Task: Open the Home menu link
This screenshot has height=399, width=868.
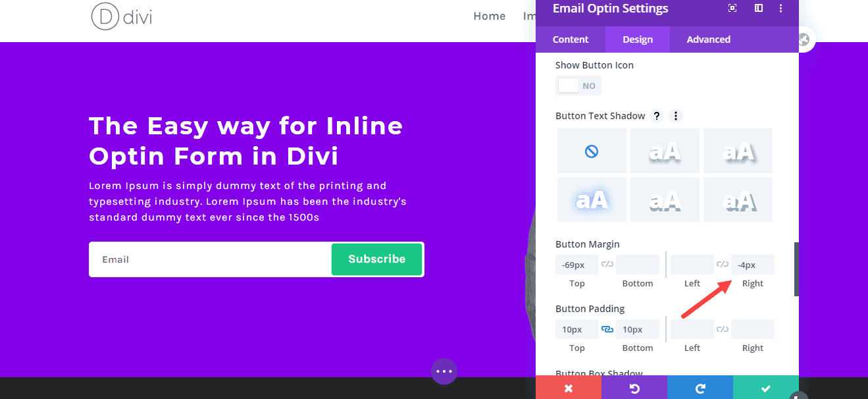Action: [490, 16]
